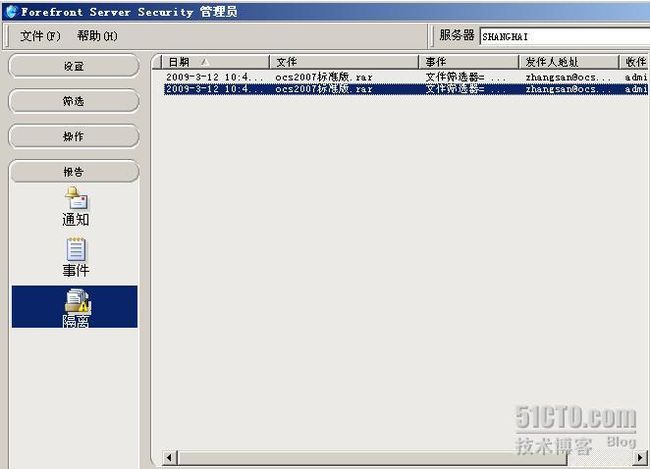This screenshot has width=650, height=469.
Task: Collapse the 报告 section button
Action: (74, 171)
